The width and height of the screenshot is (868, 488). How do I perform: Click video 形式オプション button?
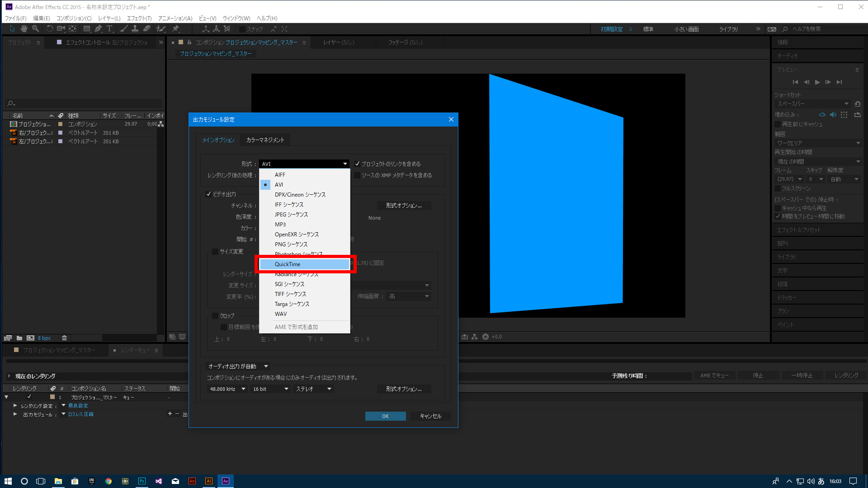tap(404, 206)
